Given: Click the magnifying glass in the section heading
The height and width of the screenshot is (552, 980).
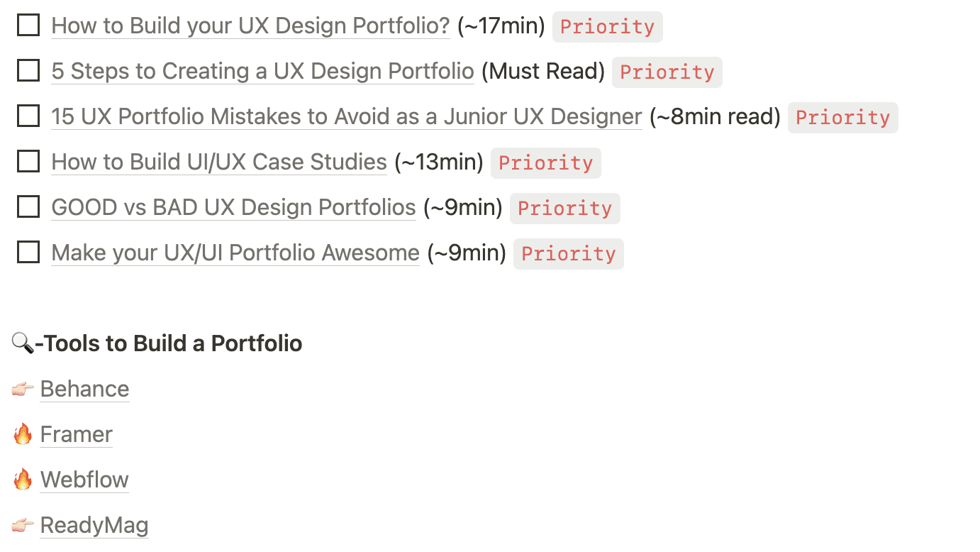Looking at the screenshot, I should click(x=23, y=343).
